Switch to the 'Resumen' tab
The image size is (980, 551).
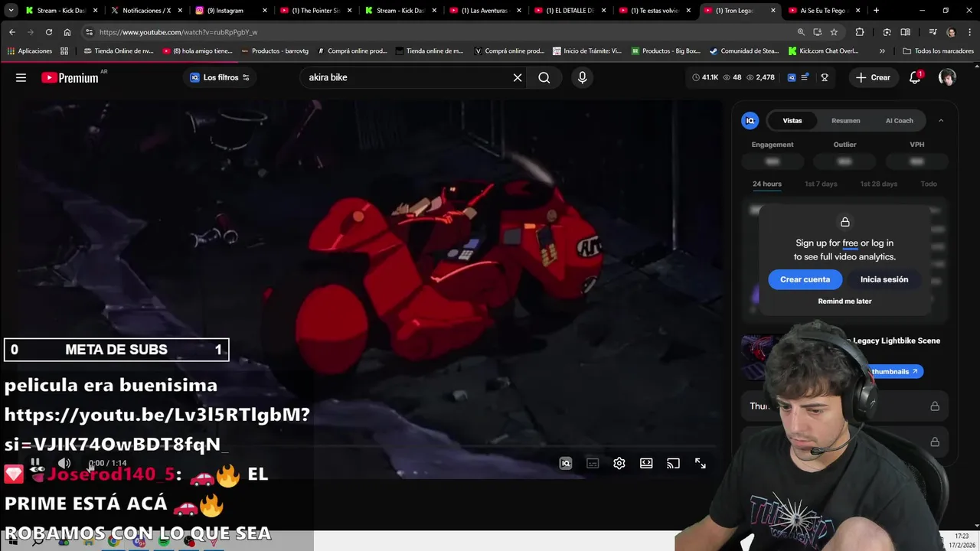click(x=846, y=120)
